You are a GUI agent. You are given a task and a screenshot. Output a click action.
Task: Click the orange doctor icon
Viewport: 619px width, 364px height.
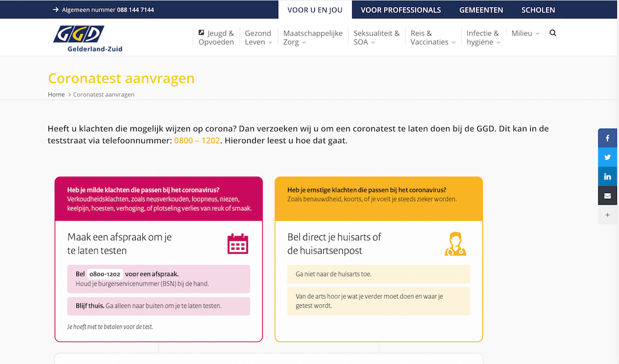455,244
